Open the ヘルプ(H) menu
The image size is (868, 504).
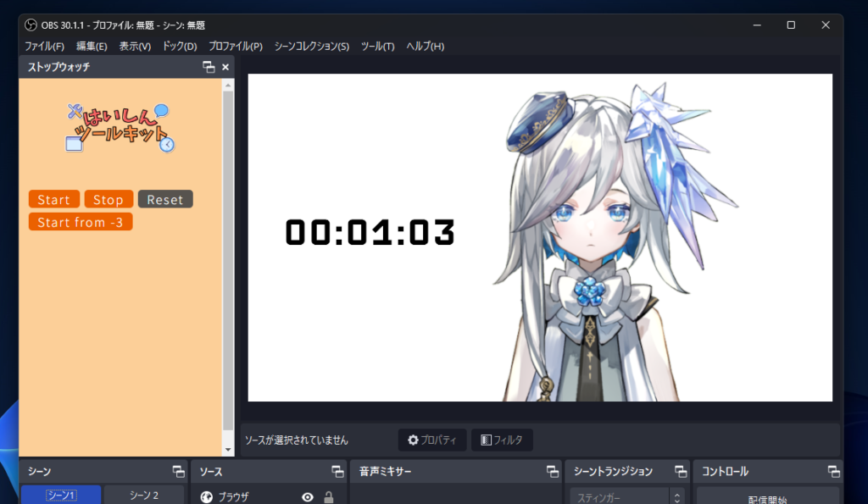pyautogui.click(x=426, y=47)
